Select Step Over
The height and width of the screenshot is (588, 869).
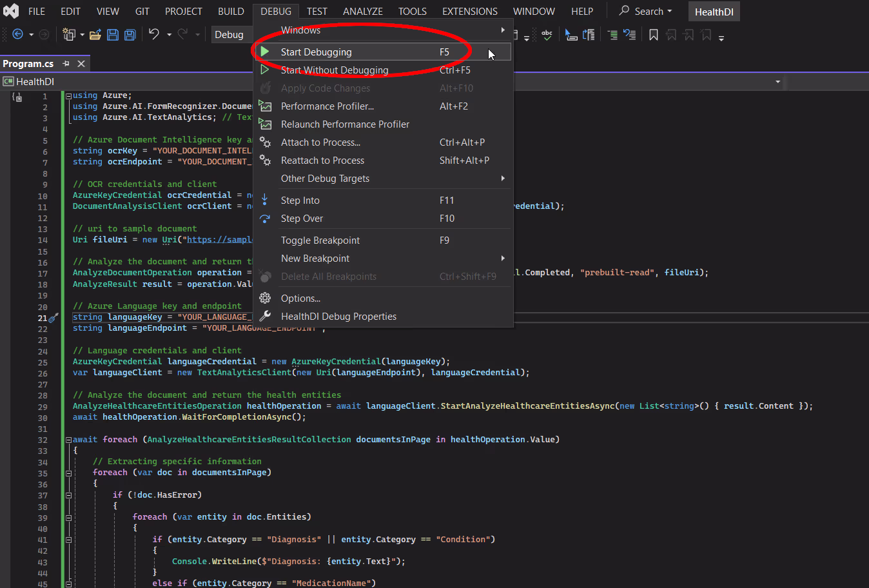[x=383, y=219]
